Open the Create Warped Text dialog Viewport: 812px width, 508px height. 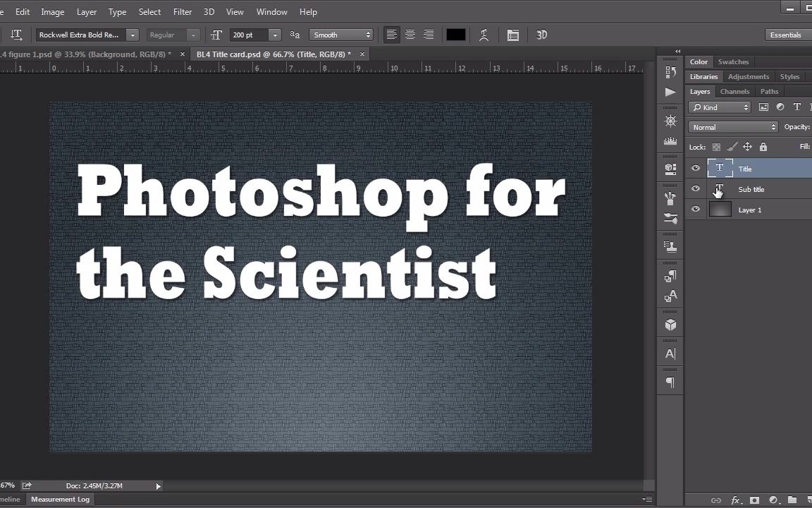coord(484,35)
